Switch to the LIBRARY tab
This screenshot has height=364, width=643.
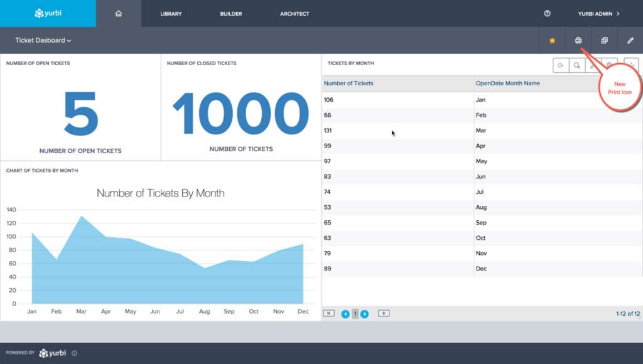170,13
